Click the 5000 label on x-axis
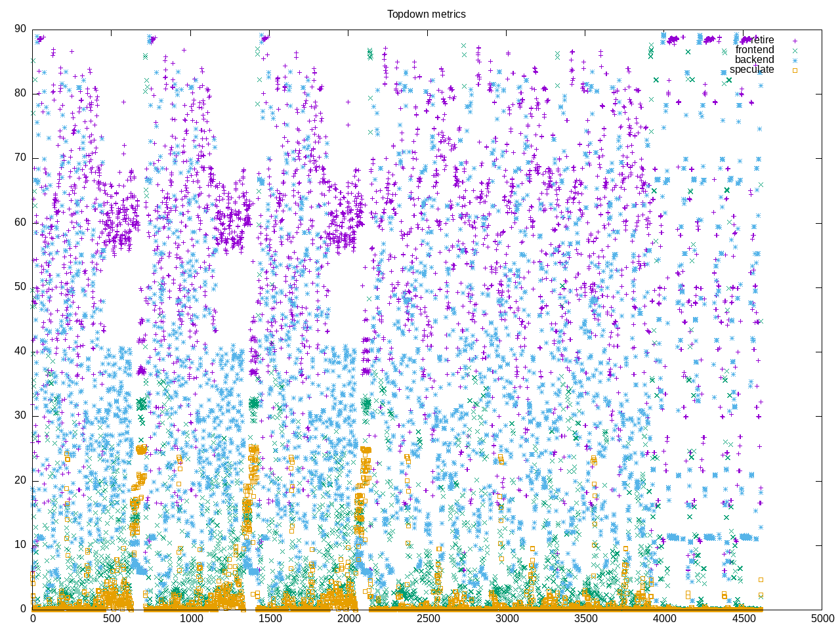The width and height of the screenshot is (840, 630). tap(822, 618)
